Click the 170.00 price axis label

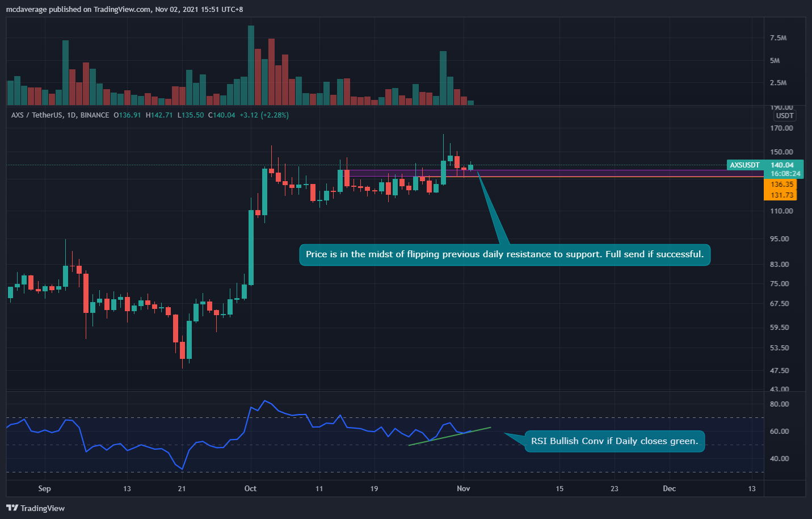(x=781, y=128)
